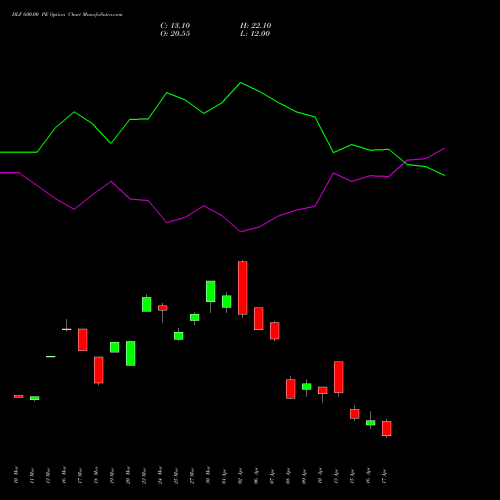
Task: Click the '30 Mar' date axis label
Action: (x=208, y=475)
